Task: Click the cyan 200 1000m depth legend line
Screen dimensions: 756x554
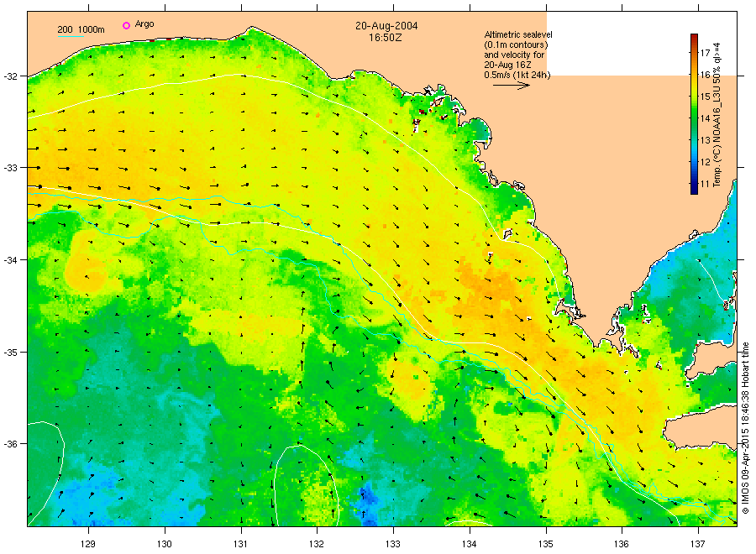Action: pyautogui.click(x=71, y=36)
